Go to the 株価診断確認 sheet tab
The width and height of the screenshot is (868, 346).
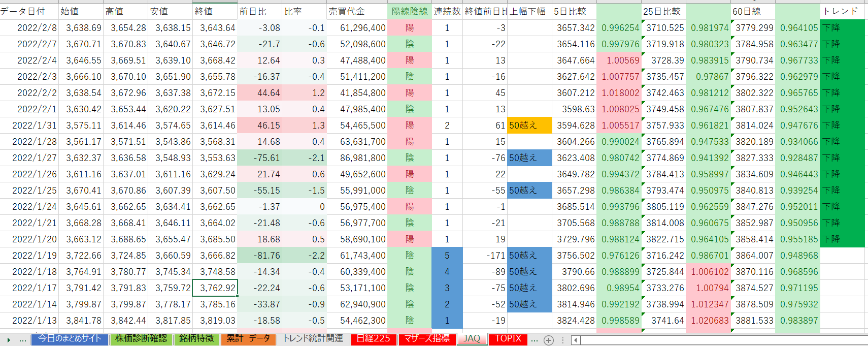[141, 339]
